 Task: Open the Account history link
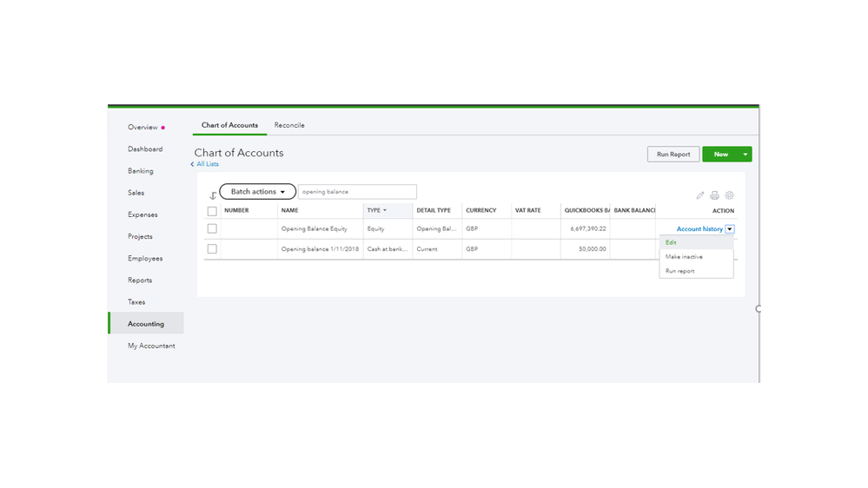click(699, 229)
